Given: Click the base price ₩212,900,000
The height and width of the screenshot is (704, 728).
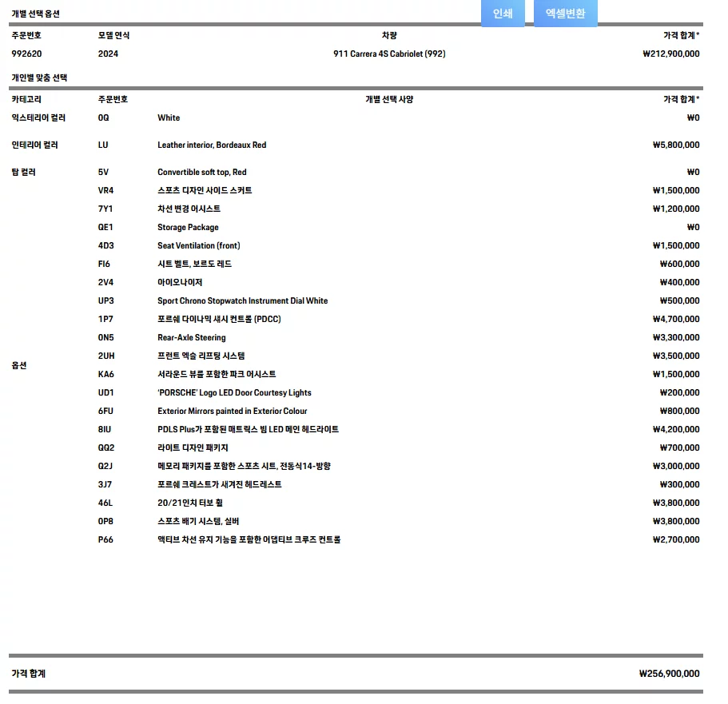Looking at the screenshot, I should click(670, 54).
